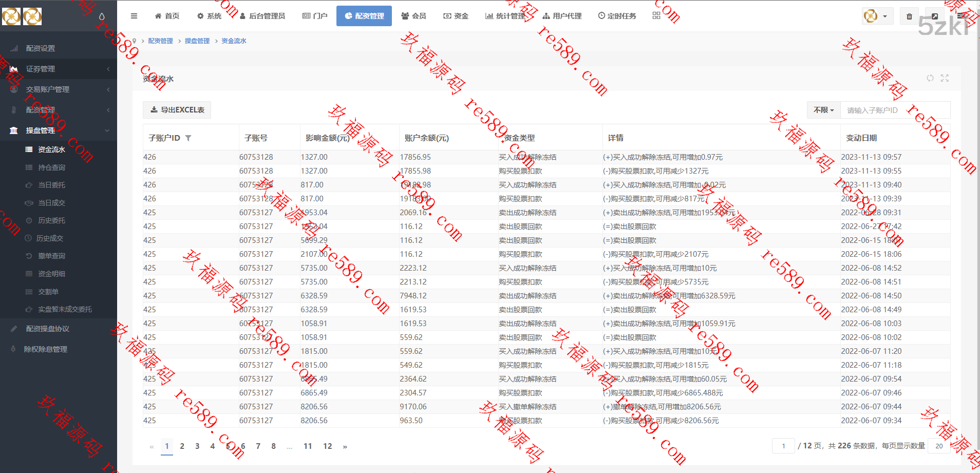Open the 不限 filter dropdown
This screenshot has height=473, width=980.
(823, 110)
